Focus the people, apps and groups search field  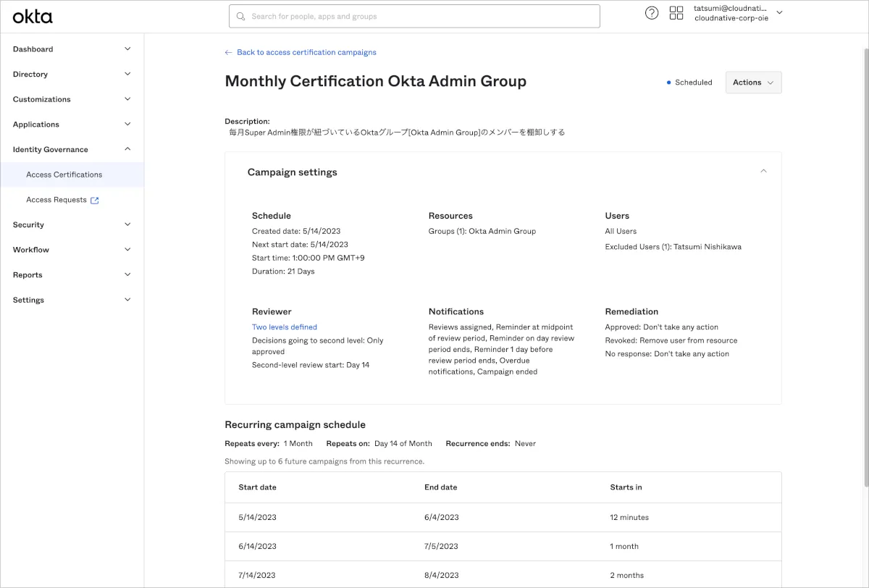420,17
